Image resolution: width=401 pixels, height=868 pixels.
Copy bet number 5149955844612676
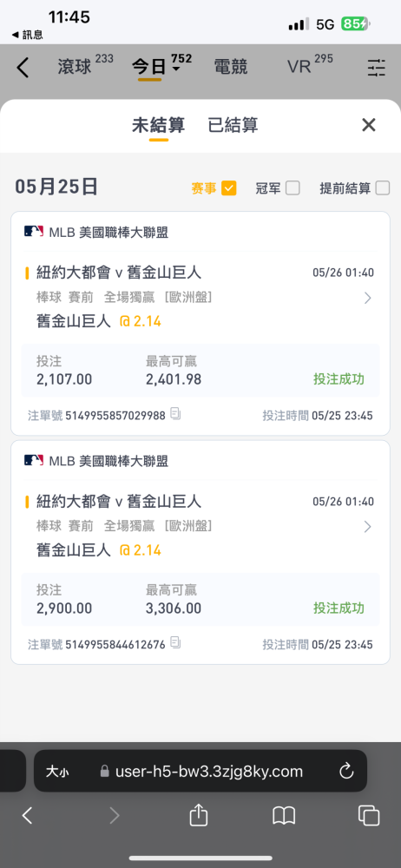(x=176, y=642)
